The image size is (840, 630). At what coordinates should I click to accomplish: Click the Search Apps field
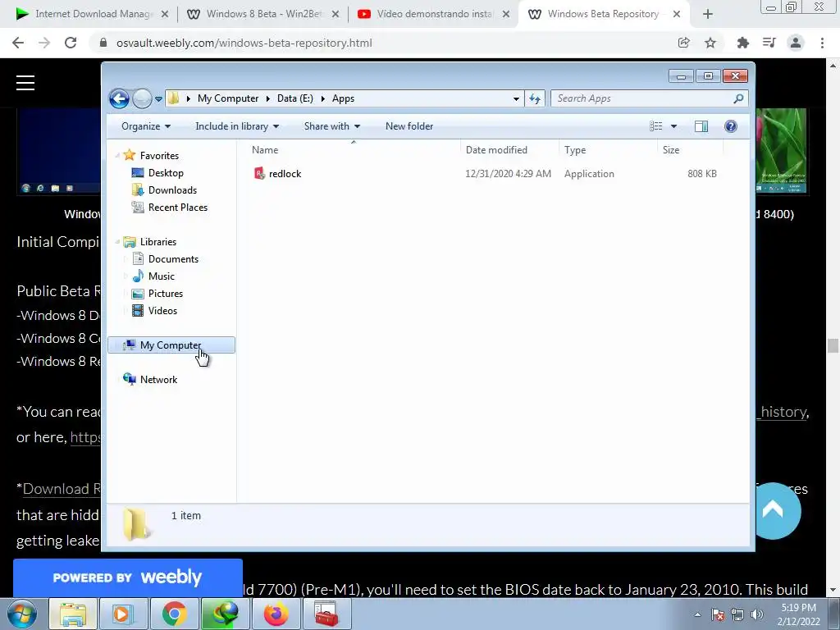coord(641,98)
